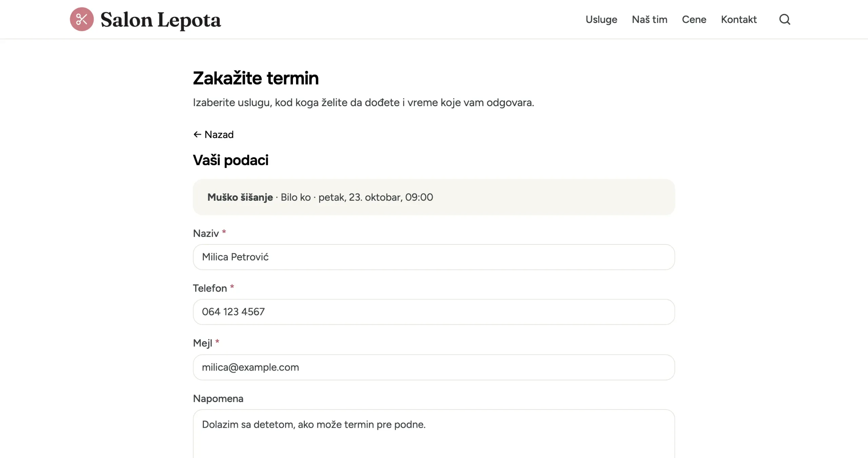This screenshot has height=458, width=868.
Task: Go back with the Nazad link
Action: [213, 135]
